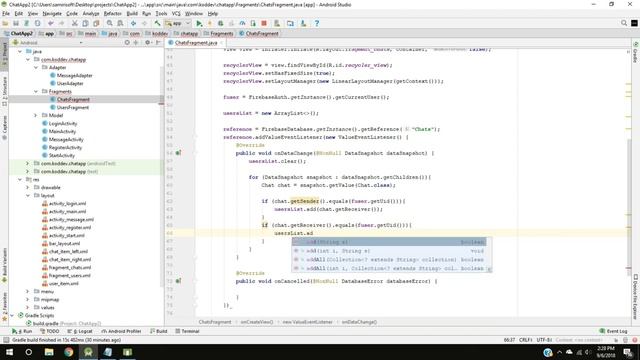
Task: Open the Event Log
Action: (614, 331)
